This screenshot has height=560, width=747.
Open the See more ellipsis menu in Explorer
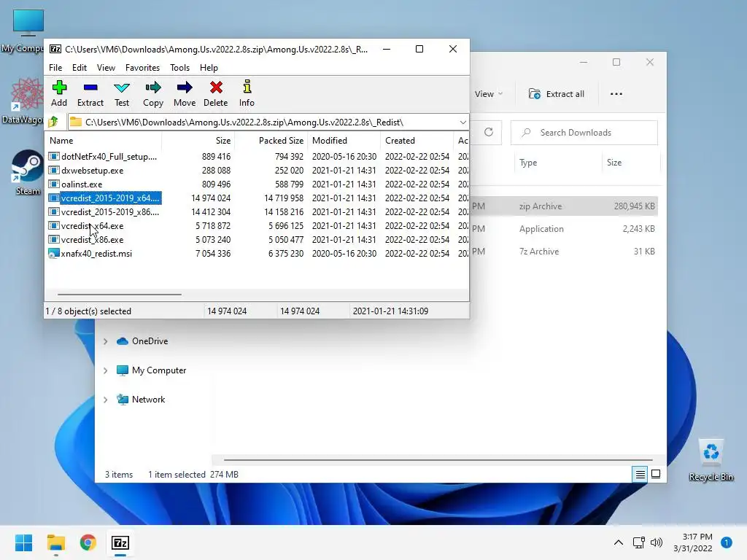click(616, 94)
